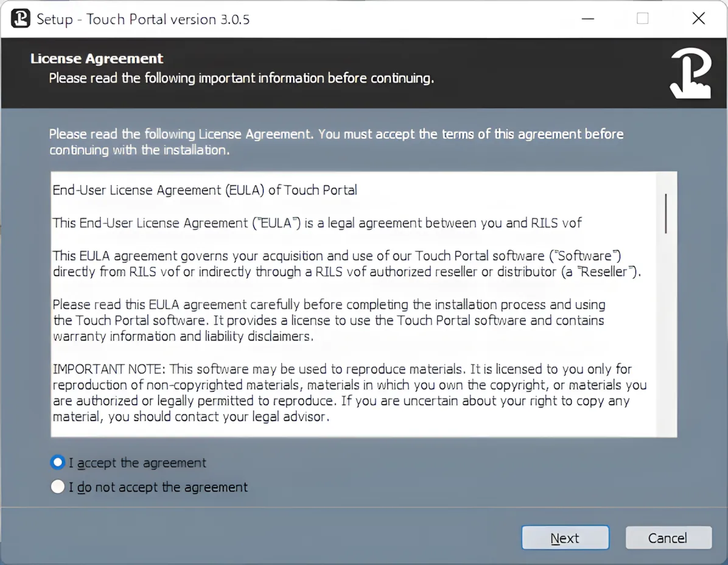Screen dimensions: 728x565
Task: Minimize the Setup window
Action: coord(587,19)
